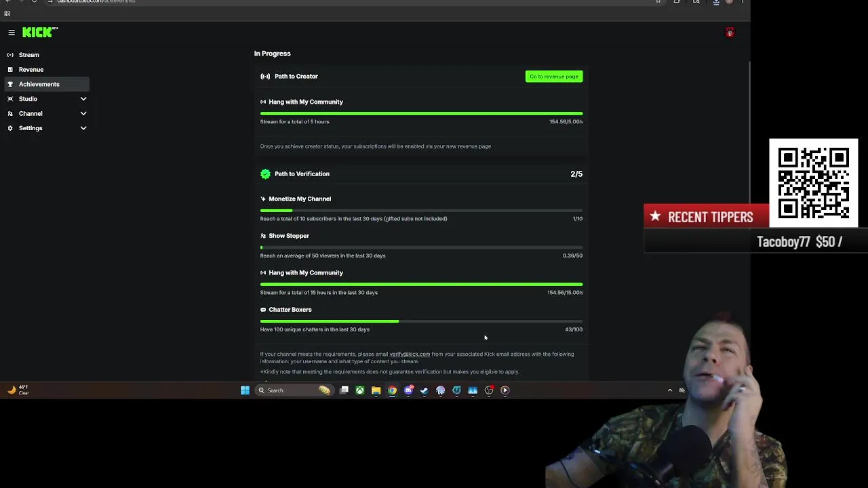Click the 0.38/50 viewers value
The height and width of the screenshot is (488, 868).
572,256
